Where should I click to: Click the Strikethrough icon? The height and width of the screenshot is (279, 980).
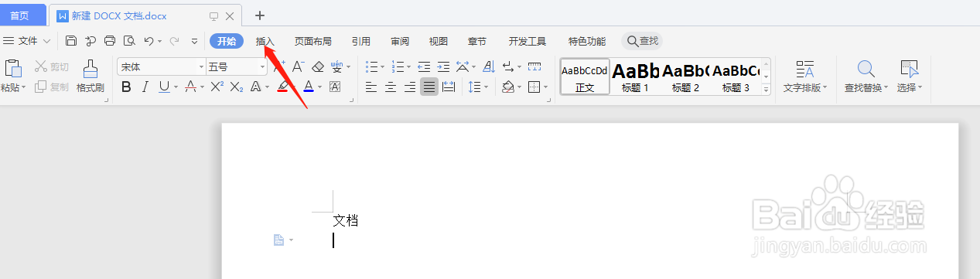pos(190,87)
